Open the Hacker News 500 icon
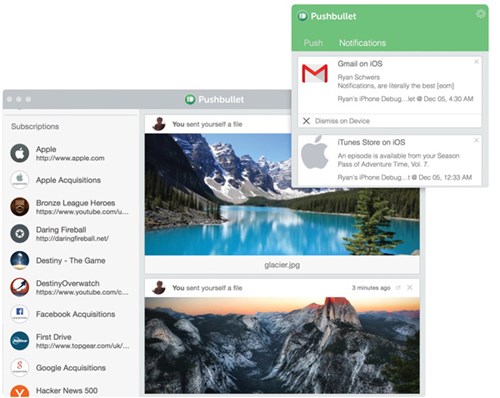 click(x=20, y=392)
